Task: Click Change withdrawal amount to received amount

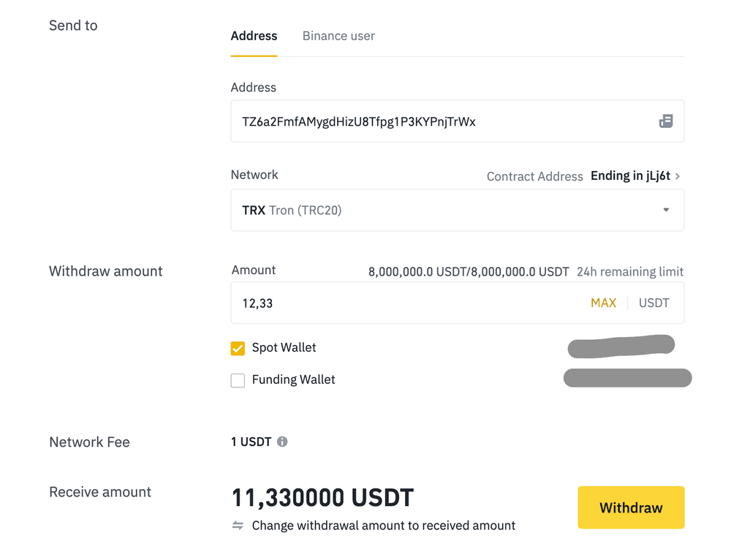Action: click(383, 526)
